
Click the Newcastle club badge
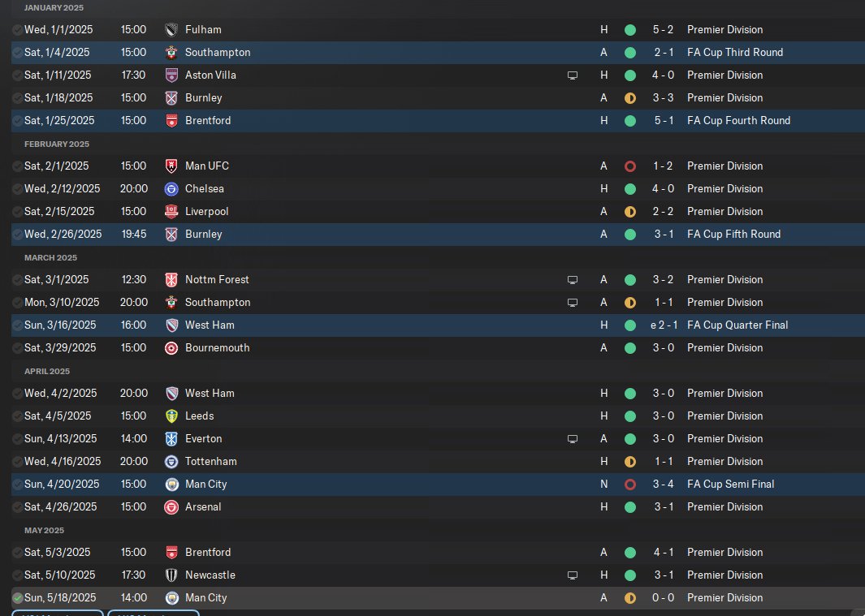point(171,575)
